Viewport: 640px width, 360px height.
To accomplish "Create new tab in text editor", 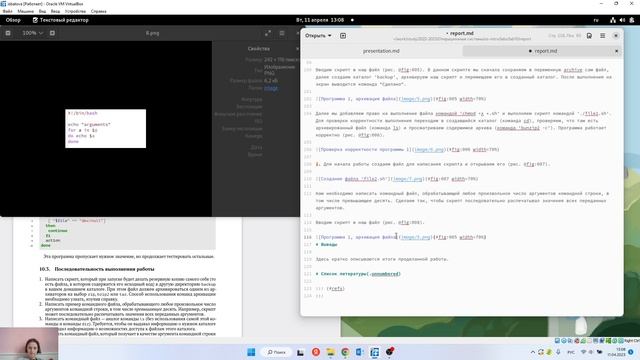I will (x=343, y=36).
